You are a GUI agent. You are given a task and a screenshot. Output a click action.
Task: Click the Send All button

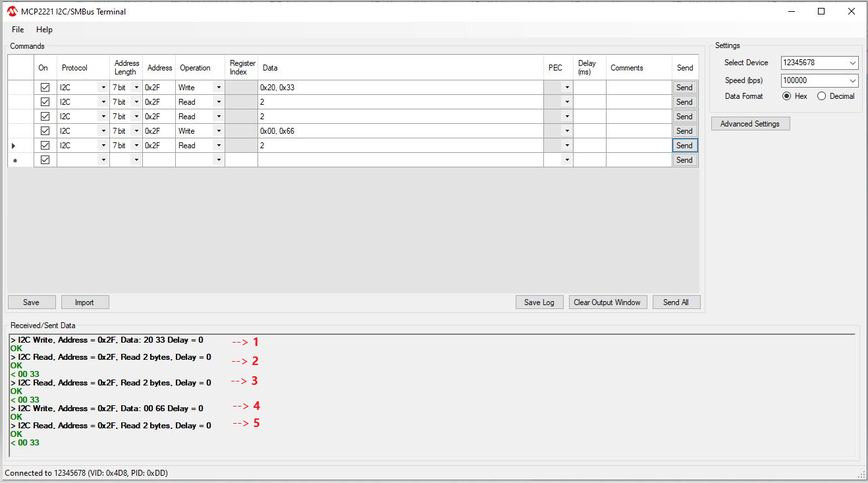pyautogui.click(x=676, y=302)
